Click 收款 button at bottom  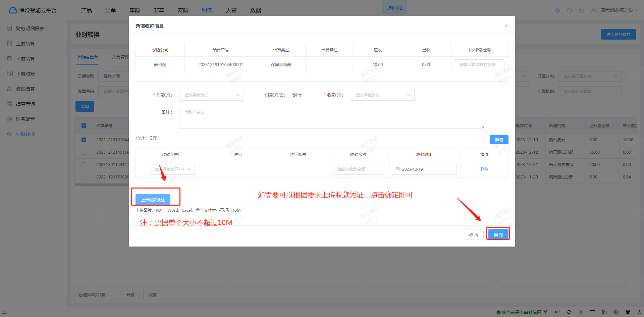click(x=153, y=295)
